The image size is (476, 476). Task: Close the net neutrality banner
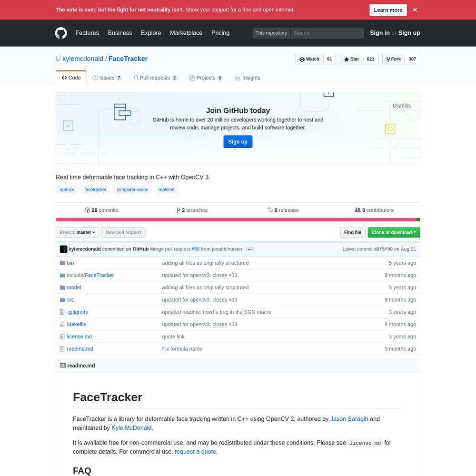pos(415,10)
